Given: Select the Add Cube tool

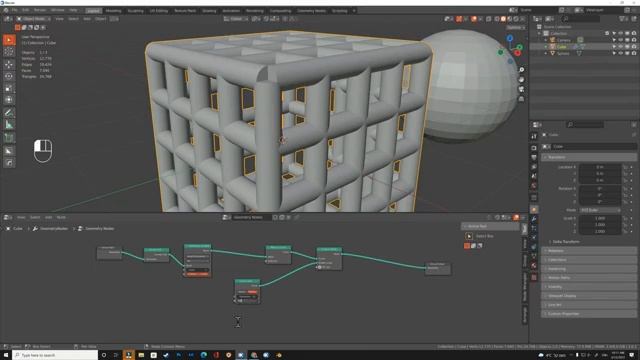Looking at the screenshot, I should [x=9, y=138].
